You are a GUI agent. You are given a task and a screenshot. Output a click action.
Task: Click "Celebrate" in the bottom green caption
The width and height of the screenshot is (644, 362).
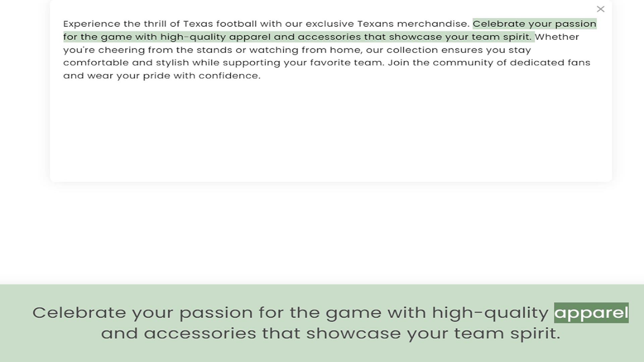tap(79, 313)
